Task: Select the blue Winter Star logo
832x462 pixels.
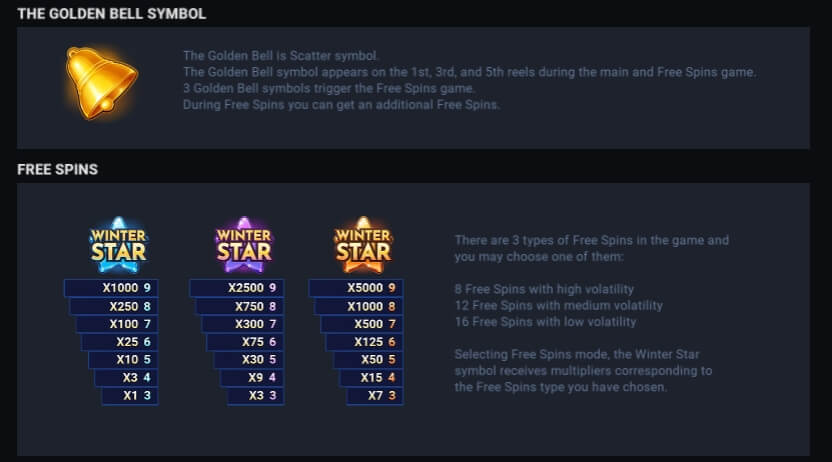Action: [x=118, y=245]
